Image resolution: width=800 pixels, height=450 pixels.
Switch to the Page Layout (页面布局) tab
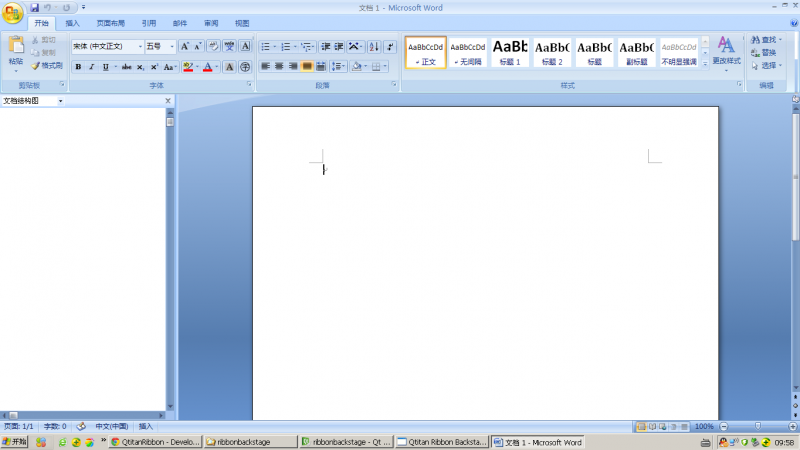pyautogui.click(x=110, y=23)
